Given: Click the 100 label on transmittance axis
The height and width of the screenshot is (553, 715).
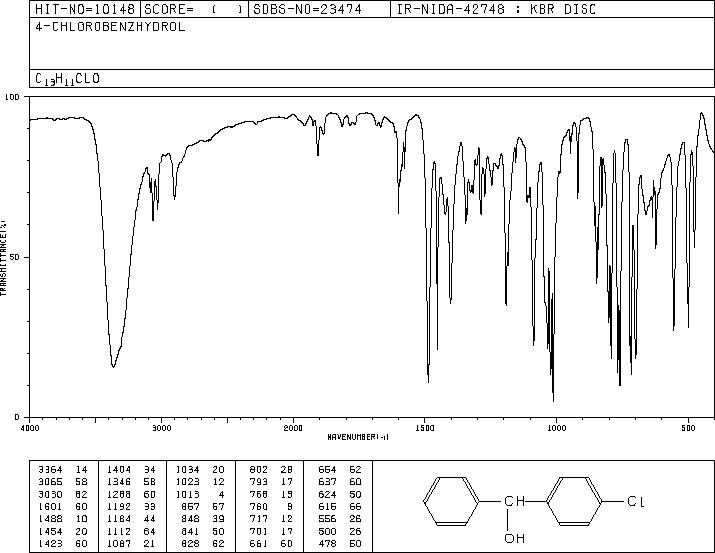Looking at the screenshot, I should (x=12, y=97).
